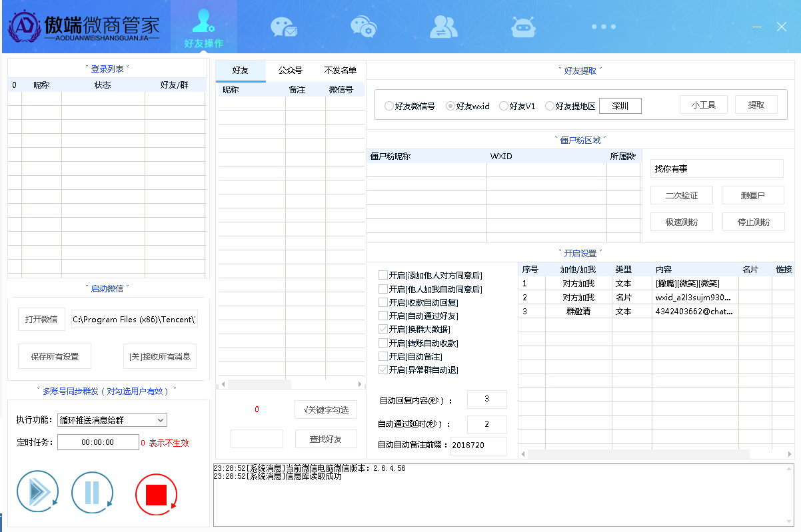801x532 pixels.
Task: Open the friend transfer icon tab
Action: 443,27
